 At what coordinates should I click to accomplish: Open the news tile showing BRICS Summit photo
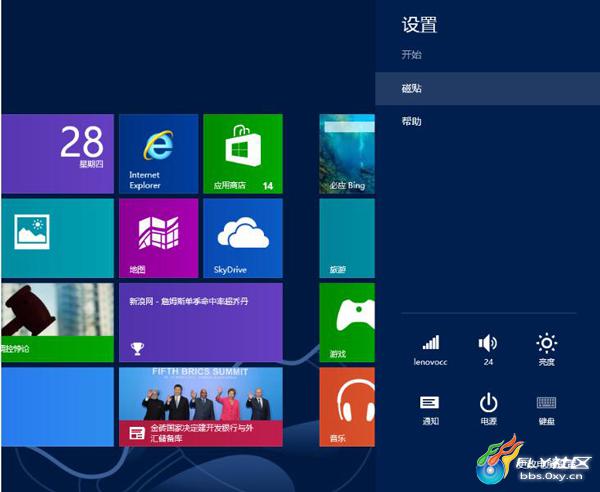(x=201, y=407)
